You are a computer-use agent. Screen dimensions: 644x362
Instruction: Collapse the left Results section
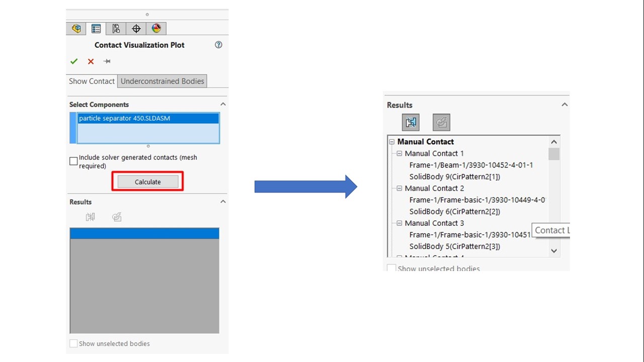[x=223, y=202]
